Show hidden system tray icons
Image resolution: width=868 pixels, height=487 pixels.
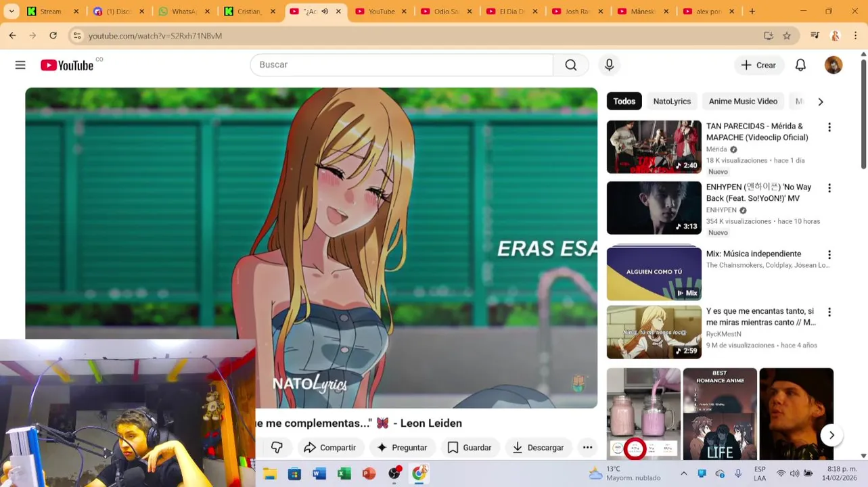pos(683,473)
